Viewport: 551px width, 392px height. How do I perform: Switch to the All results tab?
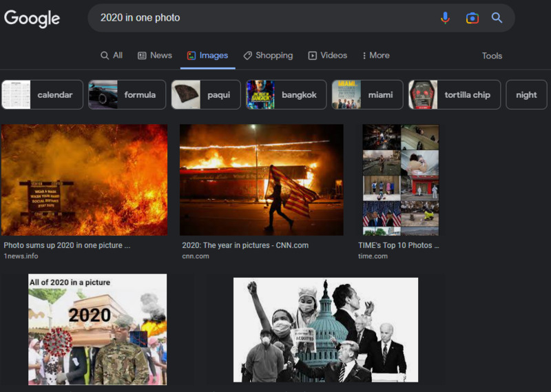pos(112,55)
